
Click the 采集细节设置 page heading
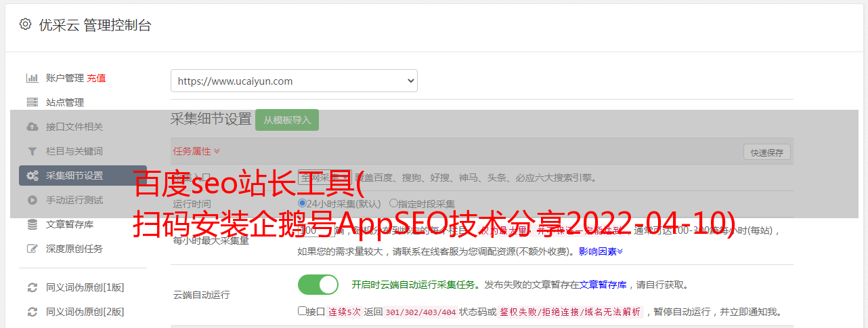pos(211,119)
